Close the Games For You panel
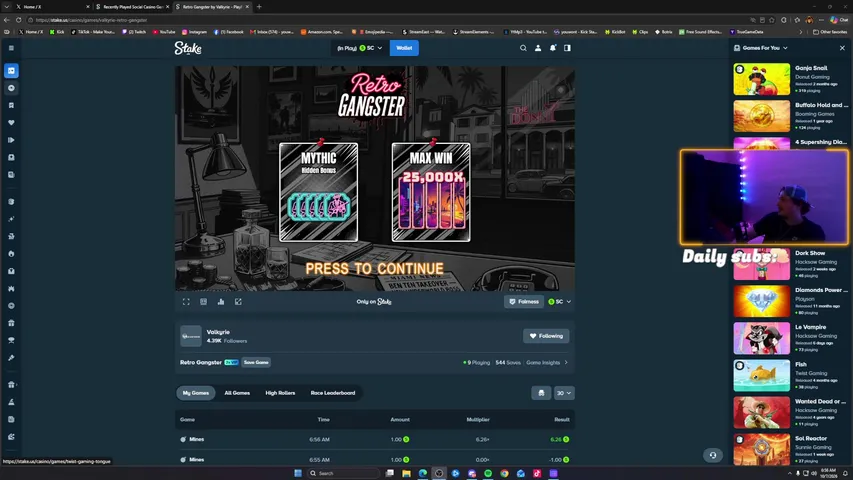Viewport: 853px width, 480px height. point(842,48)
